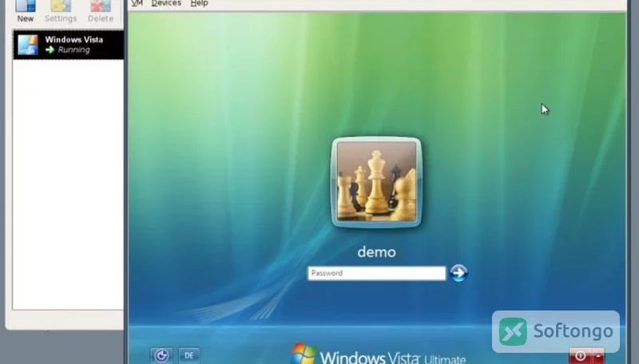Screen dimensions: 639x364
Task: Select the Windows Vista virtual machine entry
Action: tap(68, 45)
